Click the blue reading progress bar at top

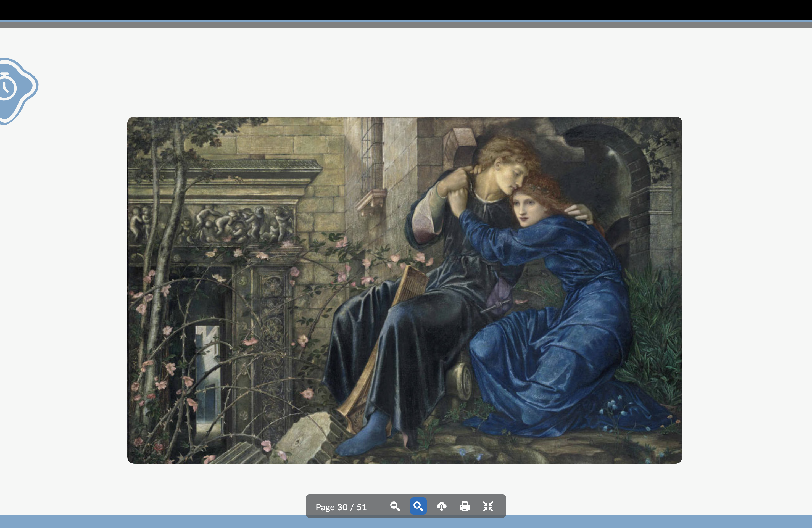tap(406, 22)
